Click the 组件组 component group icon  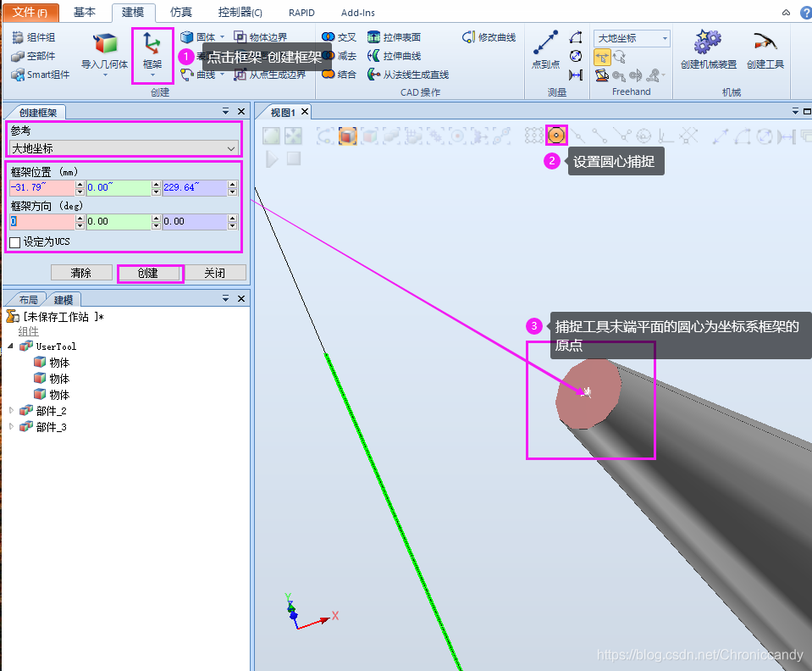[x=18, y=37]
